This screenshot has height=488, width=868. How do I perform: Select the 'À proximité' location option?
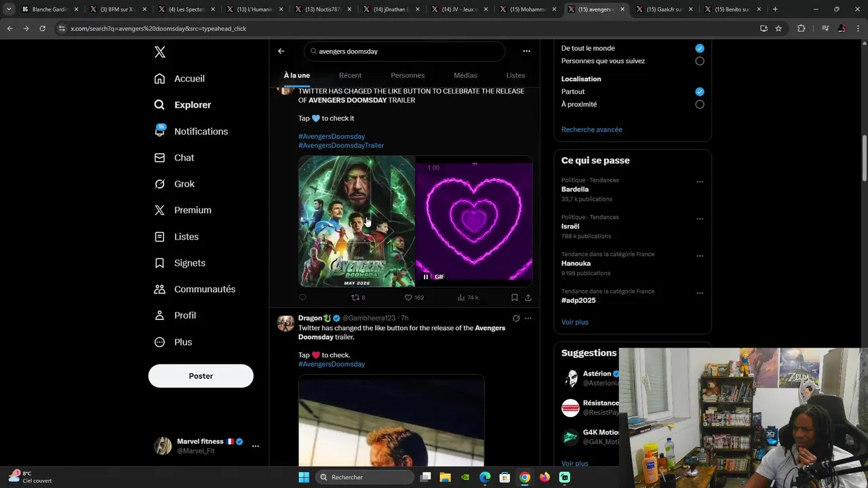pos(699,104)
